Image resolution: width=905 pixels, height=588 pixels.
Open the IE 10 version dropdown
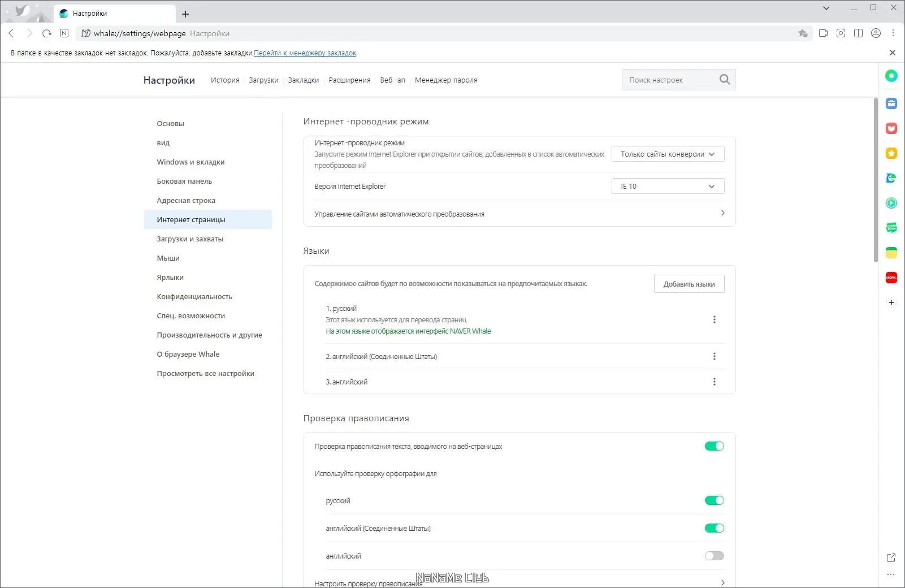coord(668,186)
